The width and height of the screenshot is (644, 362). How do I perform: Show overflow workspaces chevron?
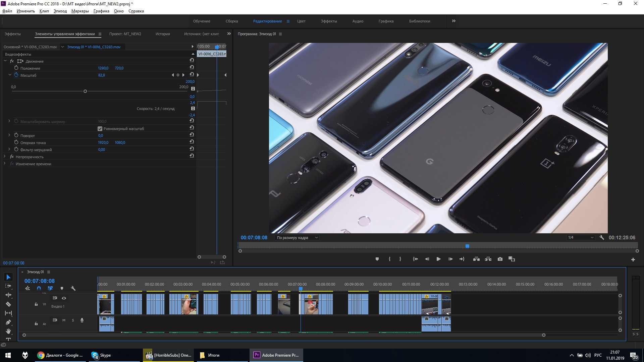tap(453, 21)
